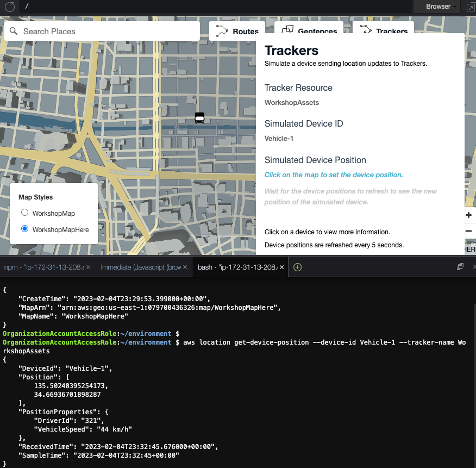Screen dimensions: 476x468
Task: Open a new terminal tab with the plus icon
Action: click(x=298, y=267)
